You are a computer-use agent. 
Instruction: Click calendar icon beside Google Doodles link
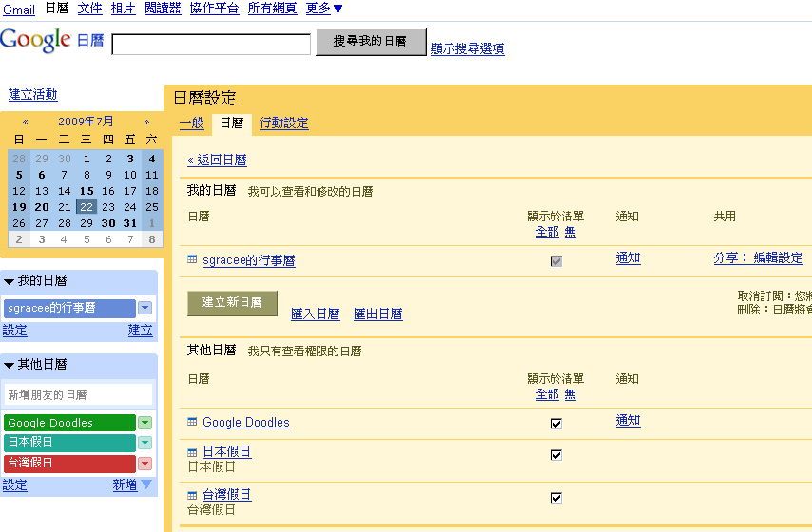[192, 422]
